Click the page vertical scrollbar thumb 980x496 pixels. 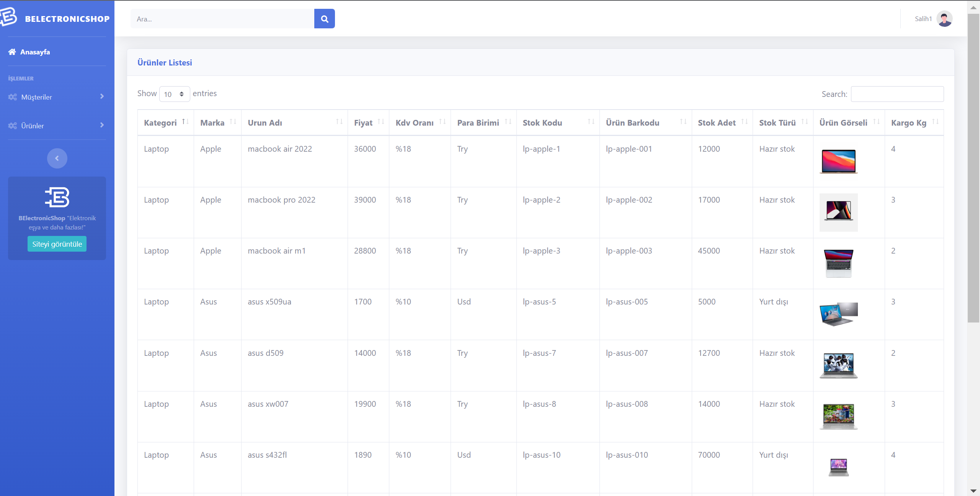click(973, 169)
